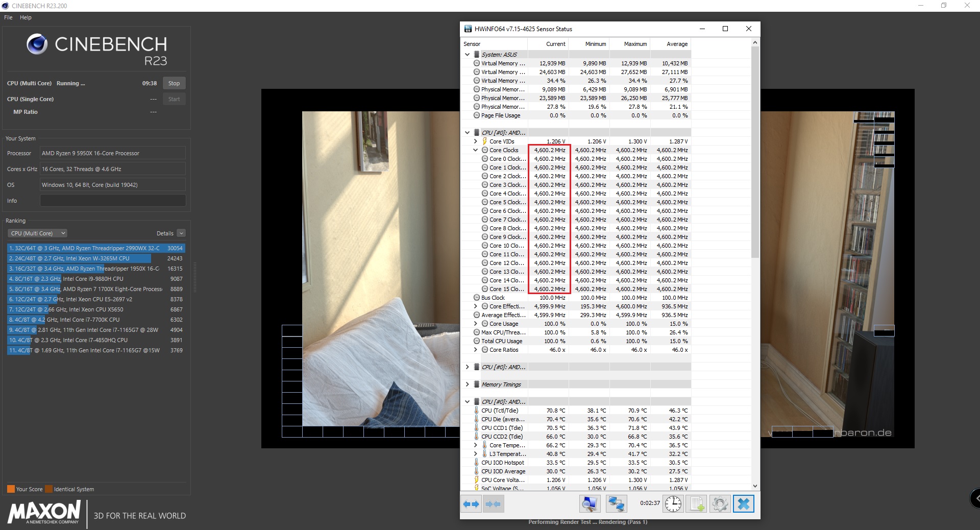Click the Sensor column header
This screenshot has width=980, height=530.
coord(494,44)
